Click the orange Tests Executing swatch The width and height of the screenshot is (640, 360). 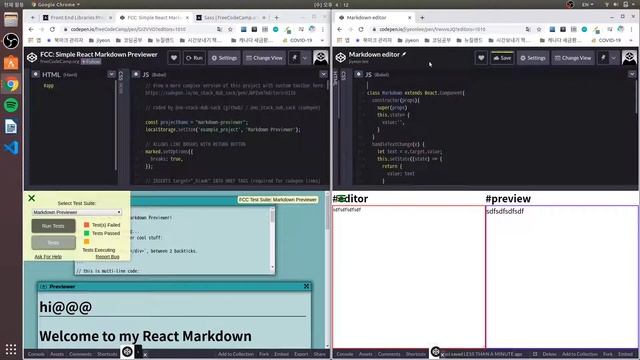86,242
